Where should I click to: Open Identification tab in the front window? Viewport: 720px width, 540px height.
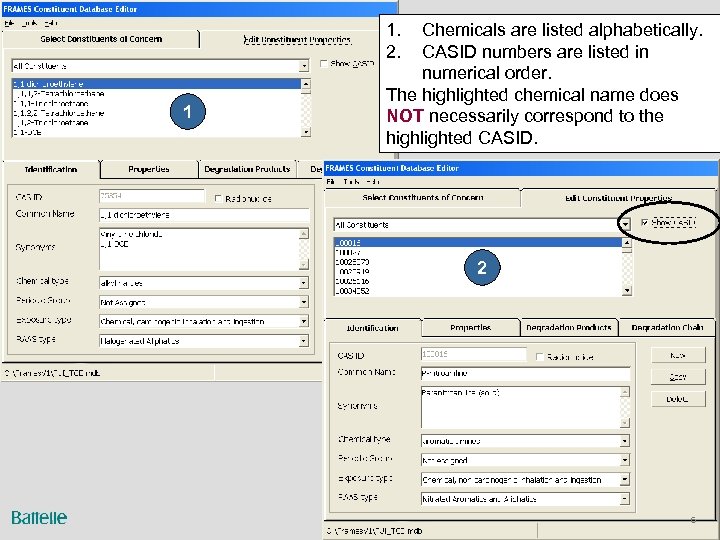click(372, 328)
